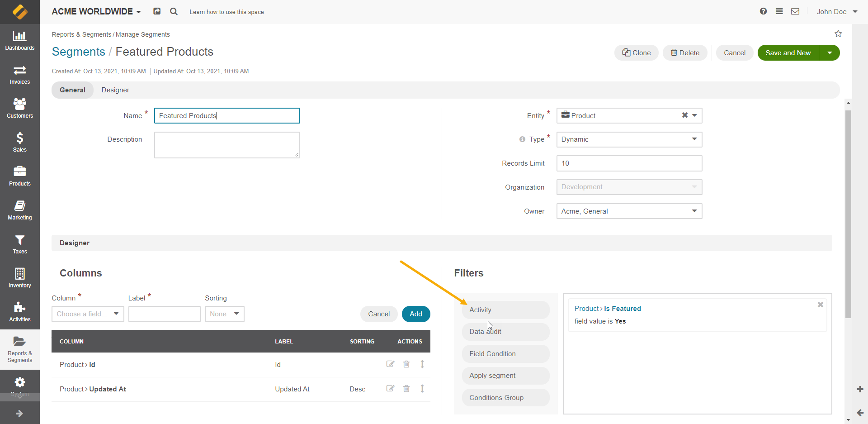Edit the Product Id column row
Viewport: 868px width, 424px height.
[x=390, y=364]
